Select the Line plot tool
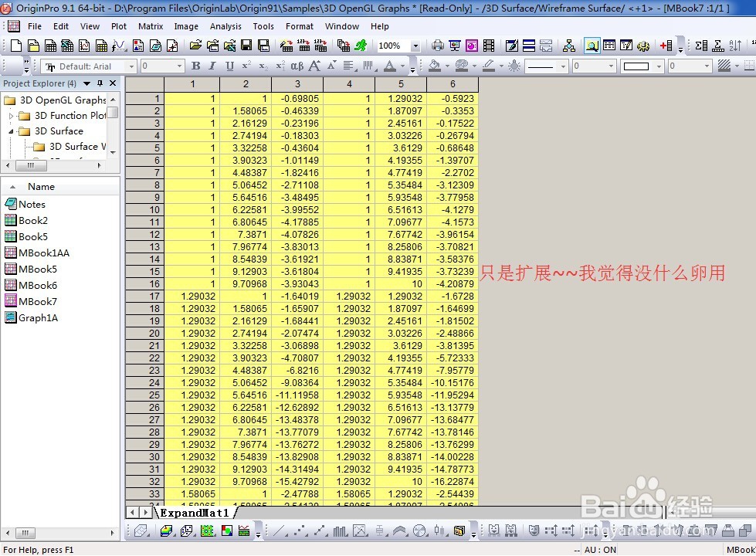The width and height of the screenshot is (756, 556). [x=280, y=530]
